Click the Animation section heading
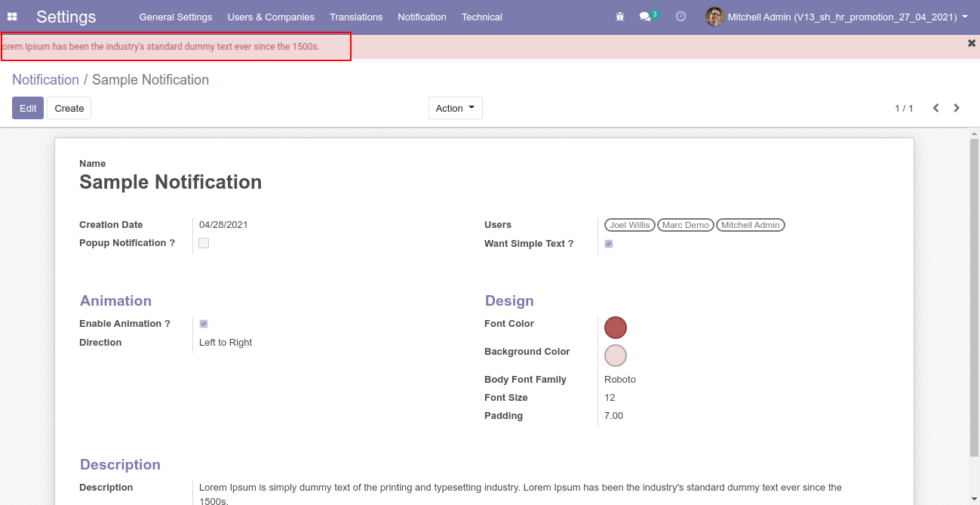The height and width of the screenshot is (505, 980). tap(115, 300)
